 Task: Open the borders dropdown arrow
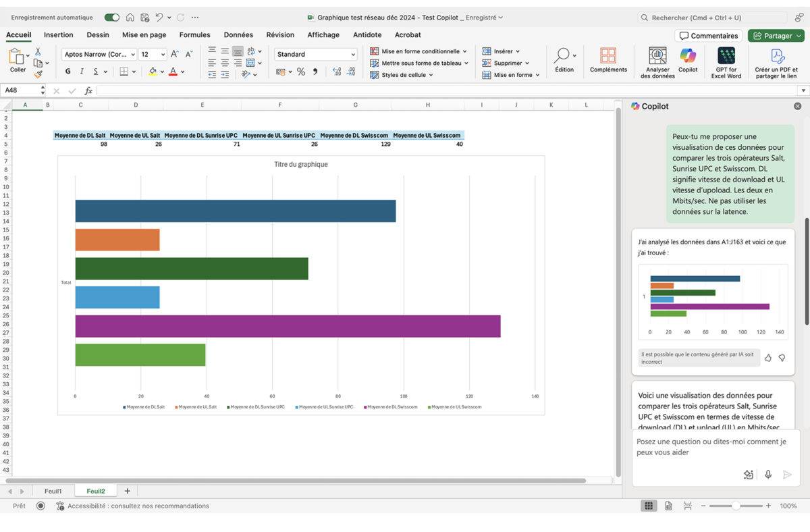click(x=134, y=72)
